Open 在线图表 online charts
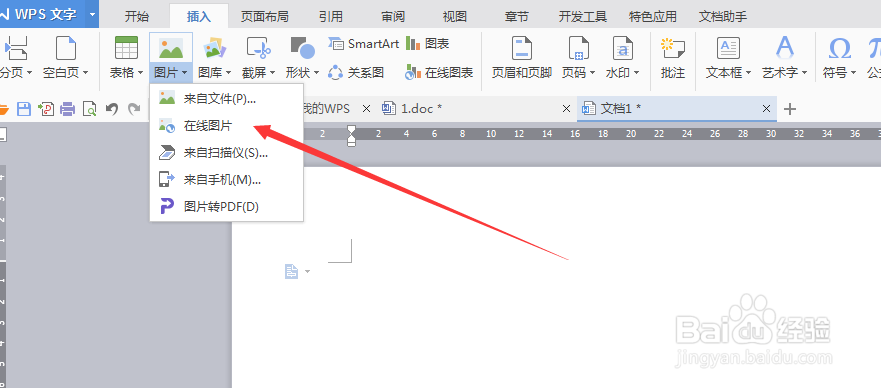This screenshot has height=388, width=881. coord(439,72)
